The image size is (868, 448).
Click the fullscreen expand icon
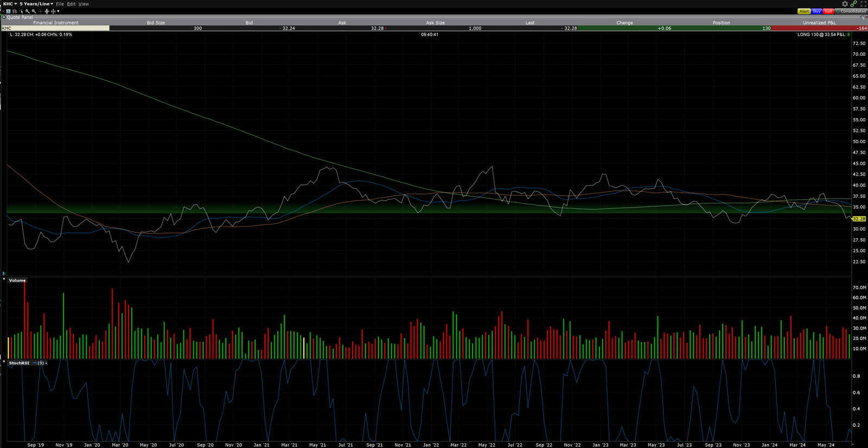[863, 4]
